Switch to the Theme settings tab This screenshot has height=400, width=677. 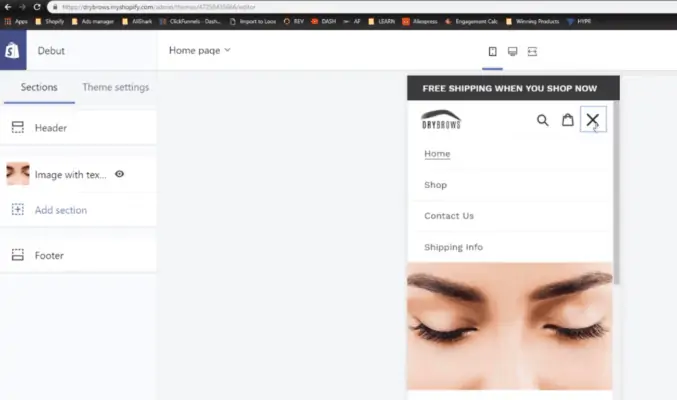(116, 87)
